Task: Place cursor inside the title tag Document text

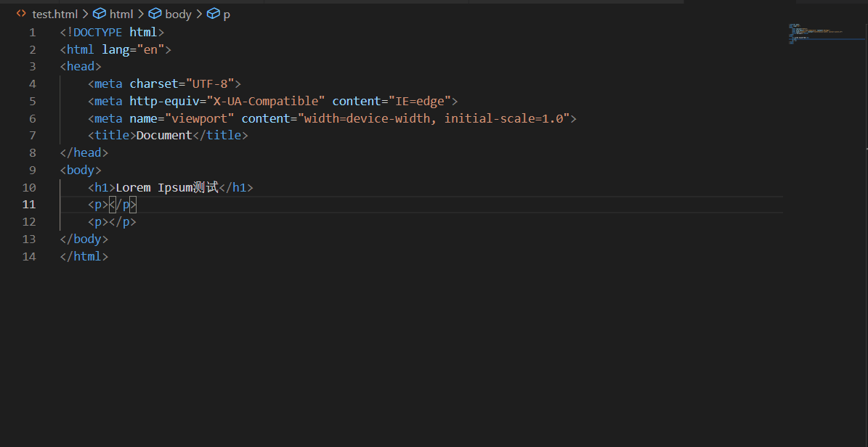Action: click(163, 135)
